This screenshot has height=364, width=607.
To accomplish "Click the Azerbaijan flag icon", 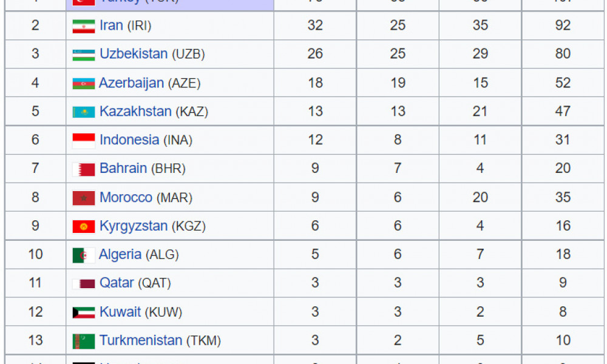I will pos(84,84).
